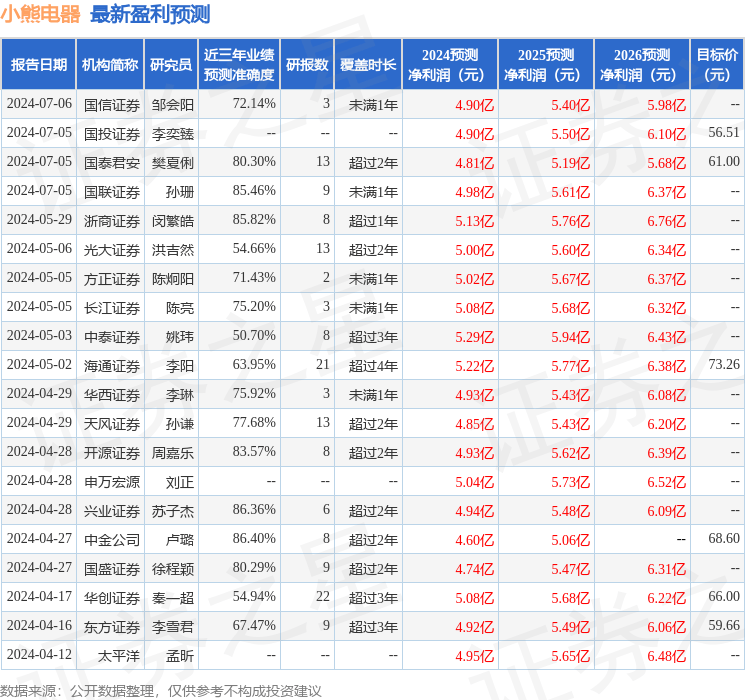Select analyst name 邹会阳
The image size is (745, 700).
click(x=173, y=105)
